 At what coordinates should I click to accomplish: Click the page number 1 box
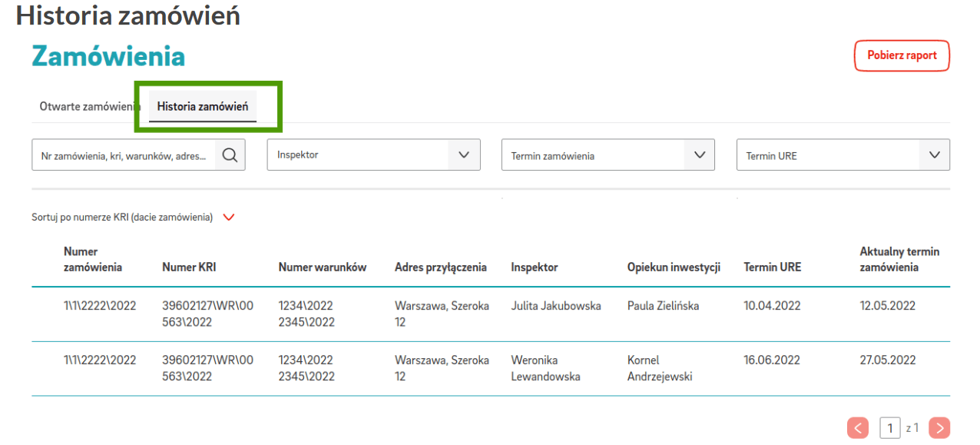pos(889,428)
